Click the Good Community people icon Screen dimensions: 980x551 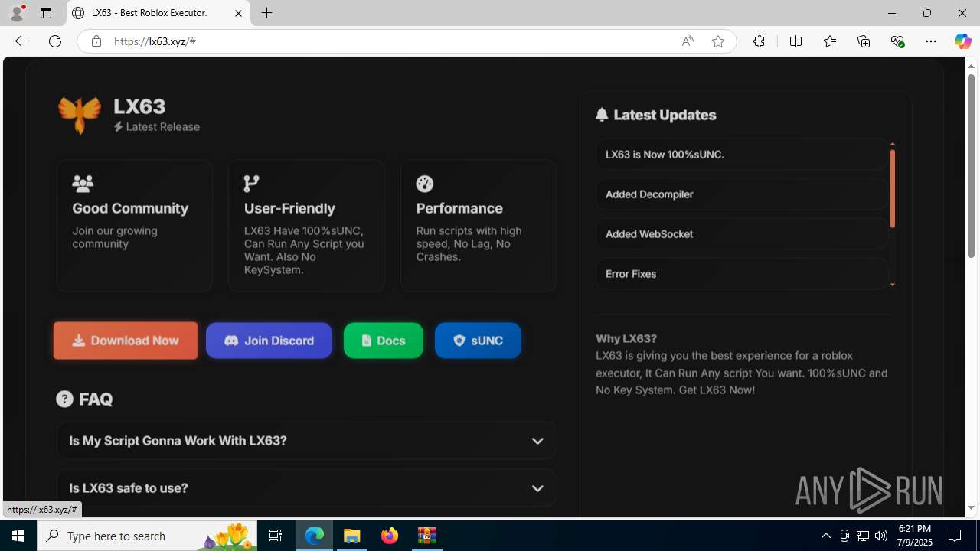tap(83, 184)
